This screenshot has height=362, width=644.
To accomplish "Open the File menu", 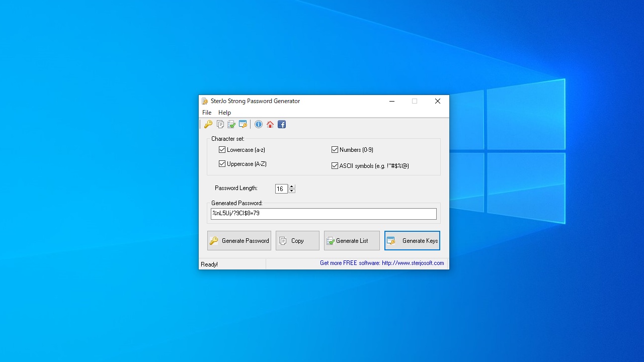I will tap(207, 113).
